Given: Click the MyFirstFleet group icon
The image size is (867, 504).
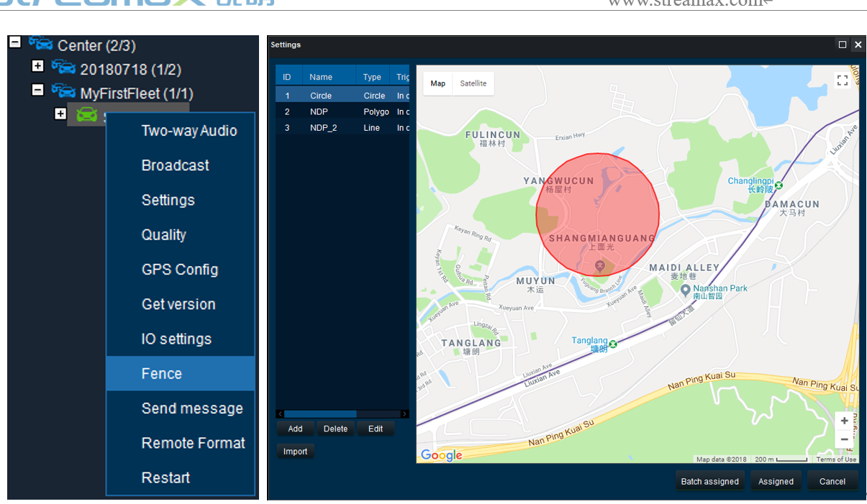Looking at the screenshot, I should (63, 91).
